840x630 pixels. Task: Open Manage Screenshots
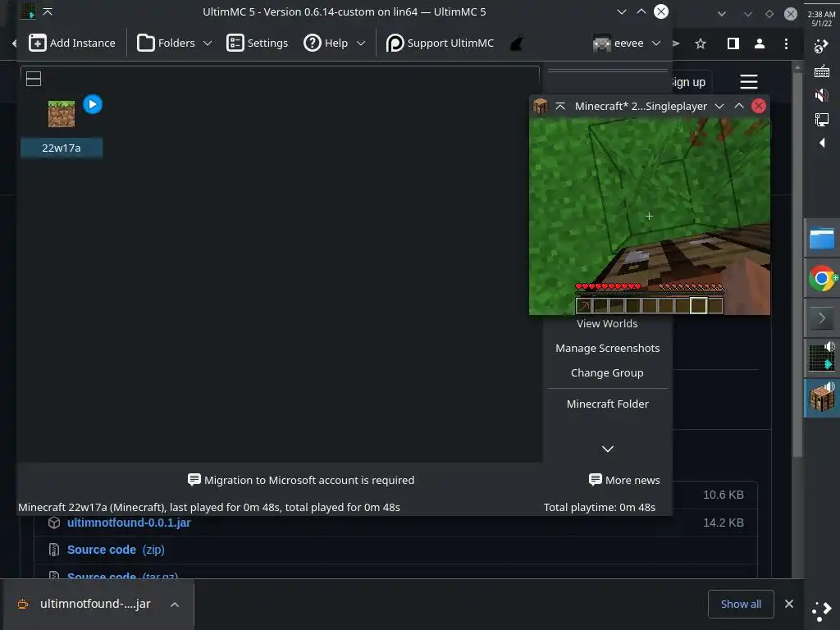pos(608,348)
